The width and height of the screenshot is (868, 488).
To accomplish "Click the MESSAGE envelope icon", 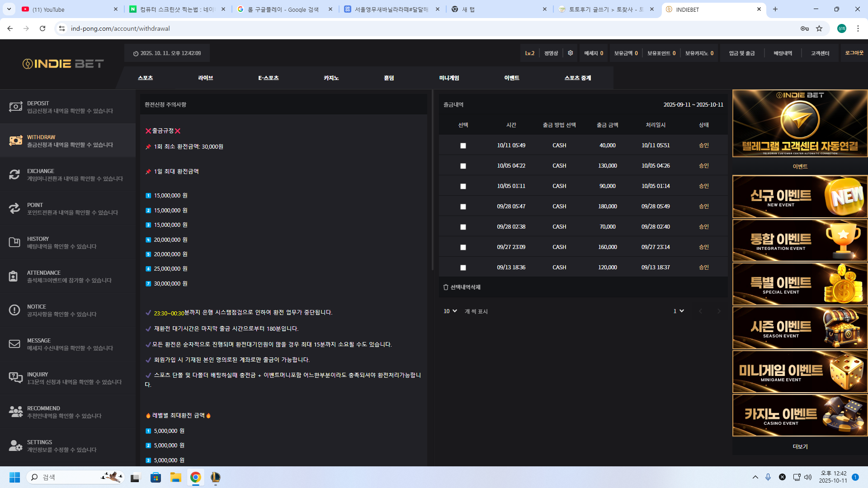I will coord(14,344).
